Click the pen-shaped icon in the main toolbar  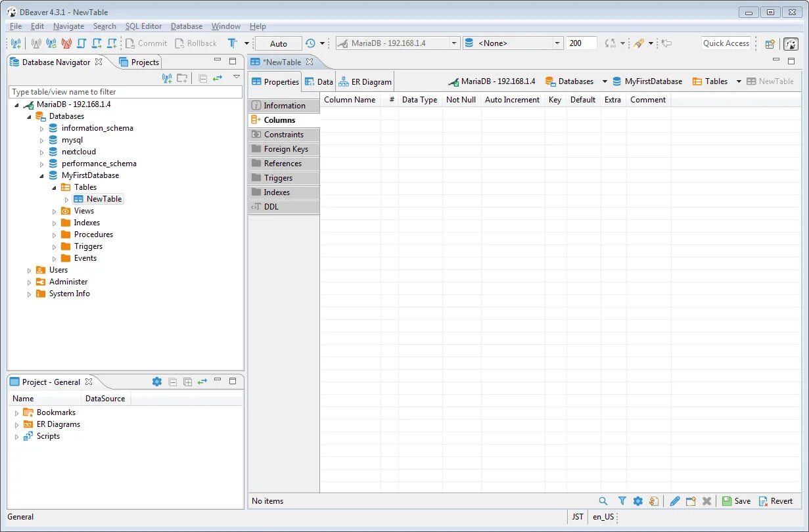[x=638, y=43]
